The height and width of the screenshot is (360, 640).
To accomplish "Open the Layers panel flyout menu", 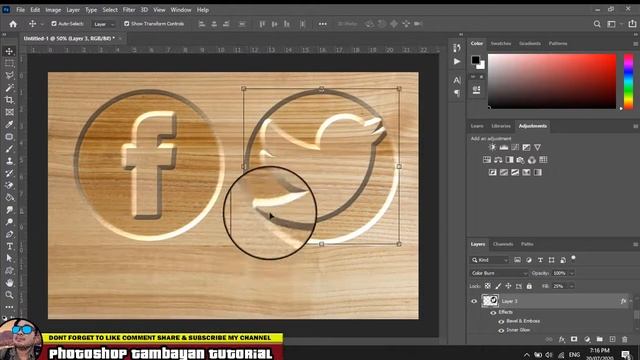I will pos(636,244).
